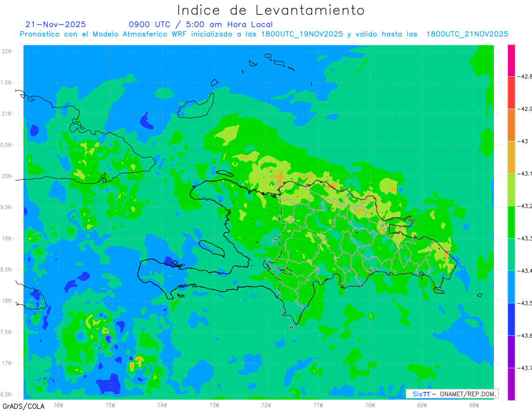Image resolution: width=532 pixels, height=411 pixels.
Task: Click the '22N' latitude label
Action: coord(7,51)
